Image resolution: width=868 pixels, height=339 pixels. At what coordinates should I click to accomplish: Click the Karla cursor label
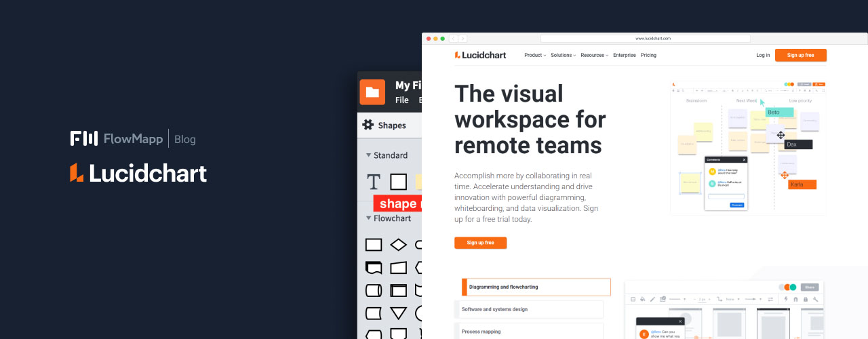(802, 184)
